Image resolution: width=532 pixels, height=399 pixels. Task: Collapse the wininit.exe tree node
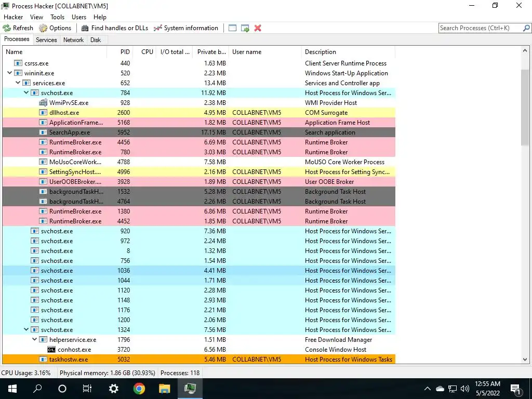point(9,73)
